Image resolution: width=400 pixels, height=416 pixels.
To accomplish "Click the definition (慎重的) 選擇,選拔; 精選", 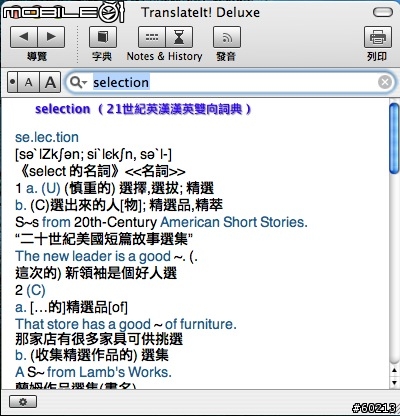I will [x=139, y=188].
